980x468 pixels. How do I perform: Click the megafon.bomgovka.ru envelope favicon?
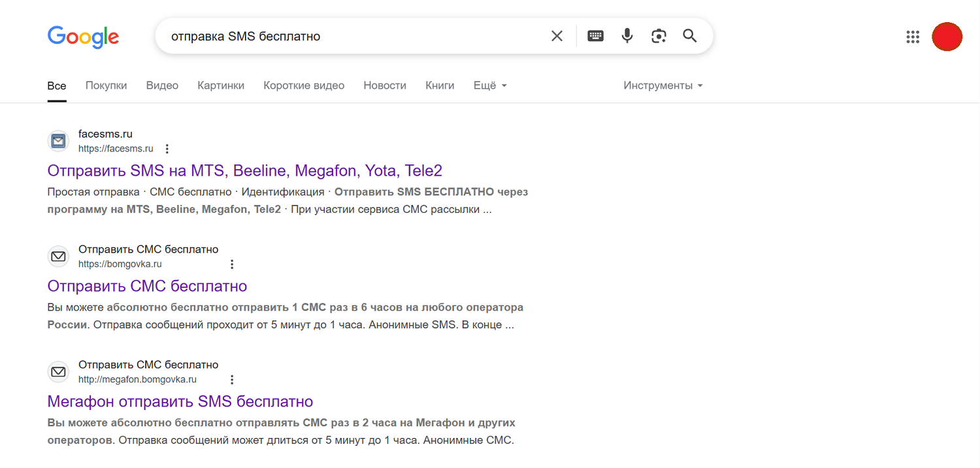coord(58,372)
